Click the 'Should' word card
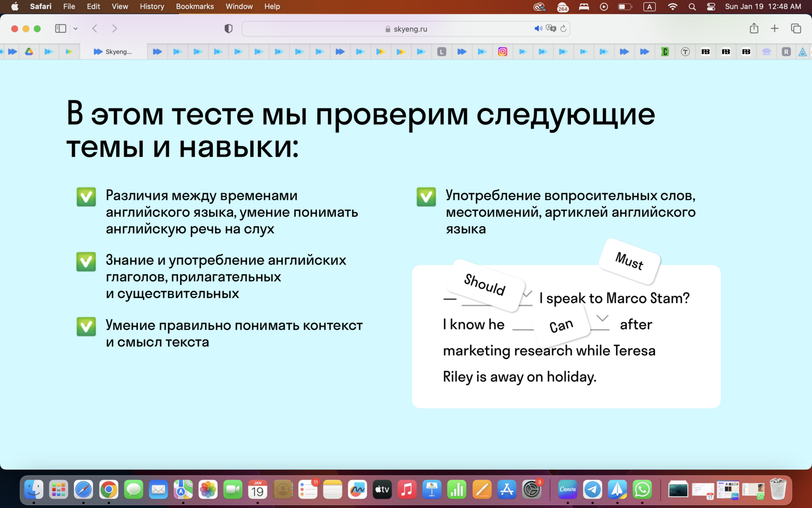Screen dimensions: 812x508 485,284
